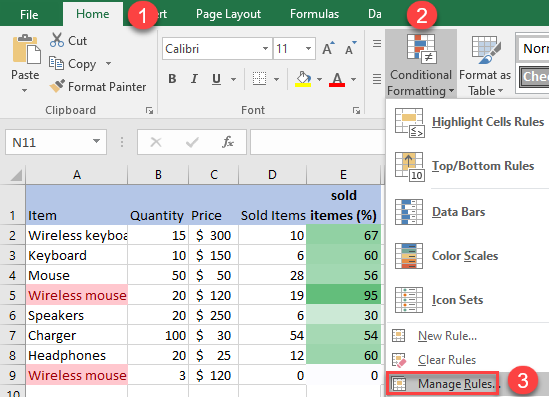Open the Highlight Cells Rules submenu
This screenshot has width=549, height=397.
point(469,122)
